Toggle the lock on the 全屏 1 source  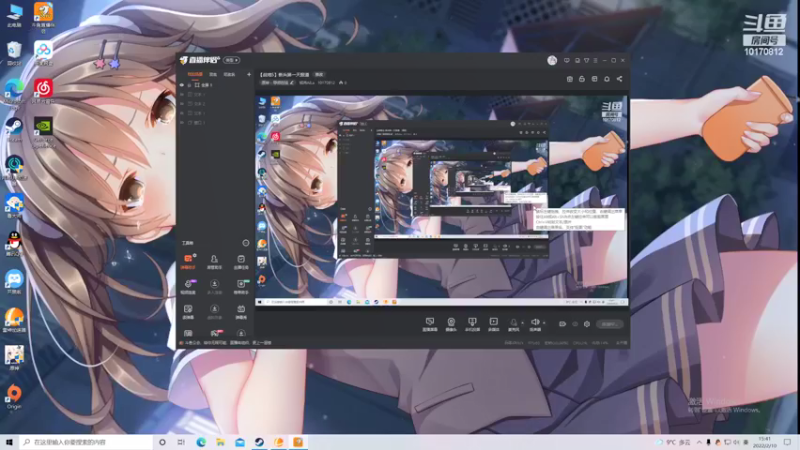coord(189,85)
